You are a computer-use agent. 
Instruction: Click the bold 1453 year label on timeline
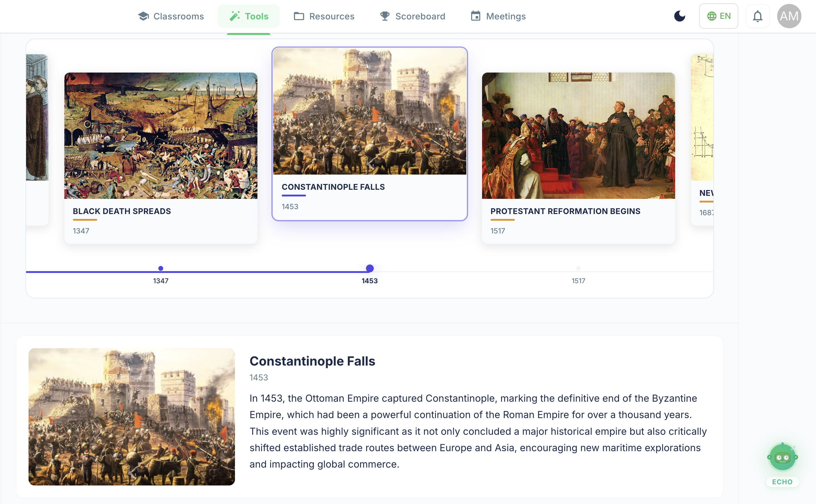click(369, 281)
